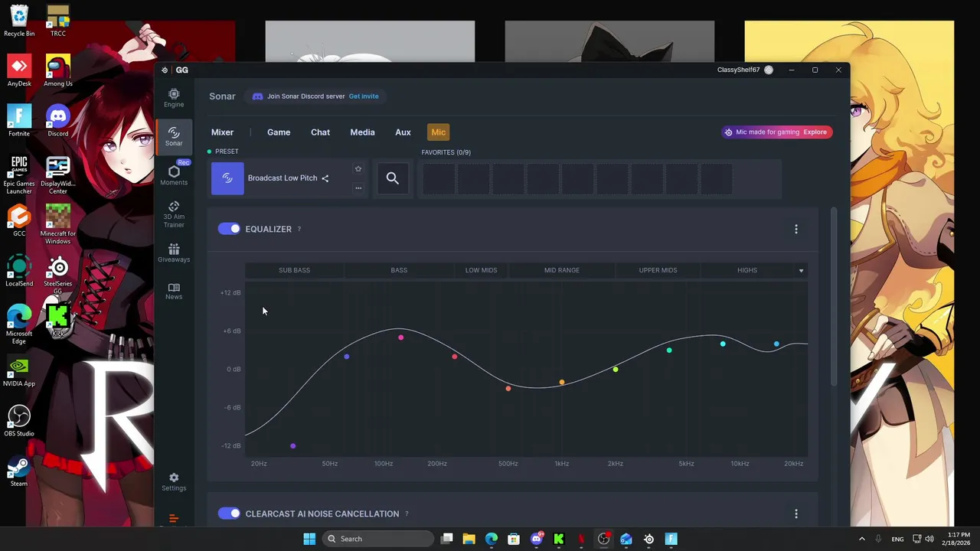Open the Broadcast Low Pitch preset selector
The height and width of the screenshot is (551, 980).
pos(289,178)
